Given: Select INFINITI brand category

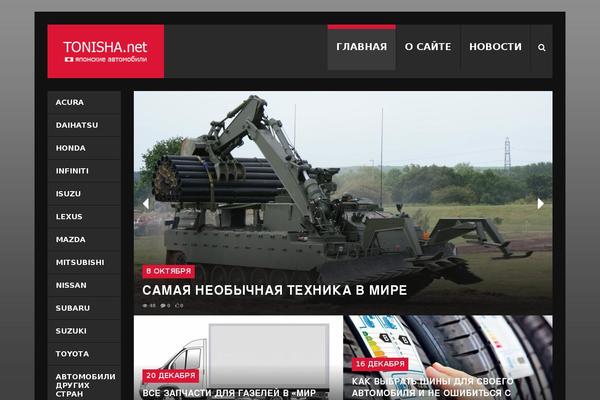Looking at the screenshot, I should 84,171.
